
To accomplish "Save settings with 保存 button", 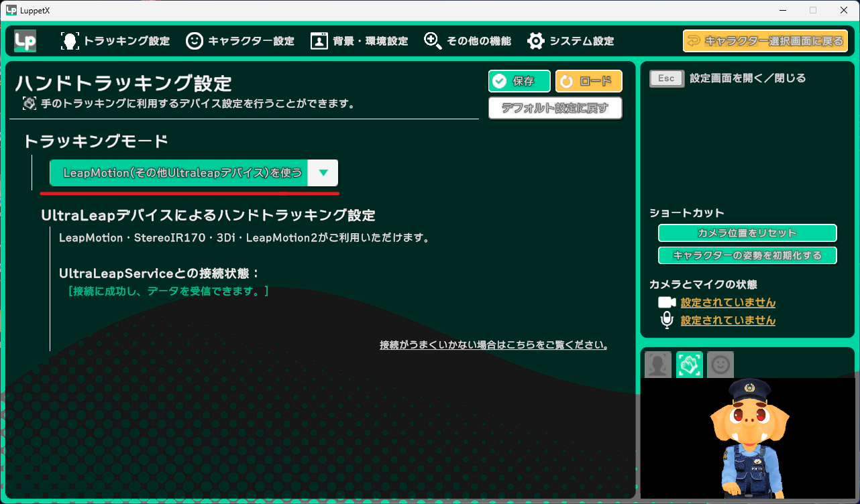I will [519, 81].
